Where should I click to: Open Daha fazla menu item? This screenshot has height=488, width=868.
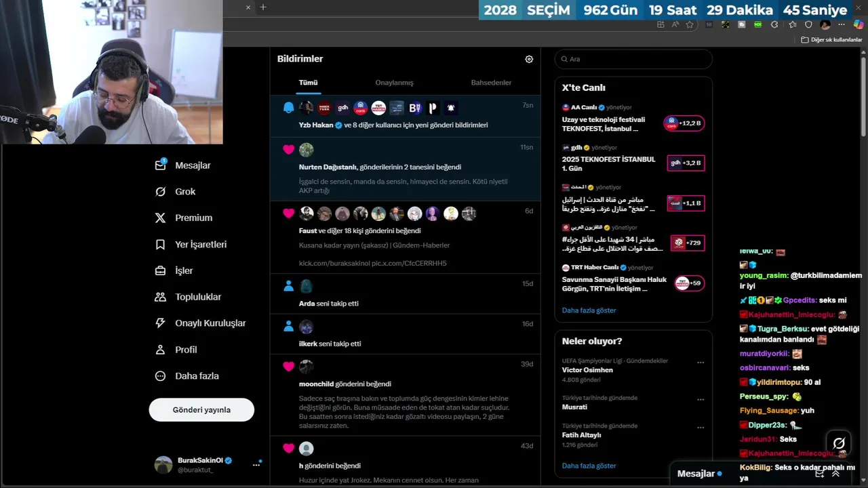click(186, 376)
